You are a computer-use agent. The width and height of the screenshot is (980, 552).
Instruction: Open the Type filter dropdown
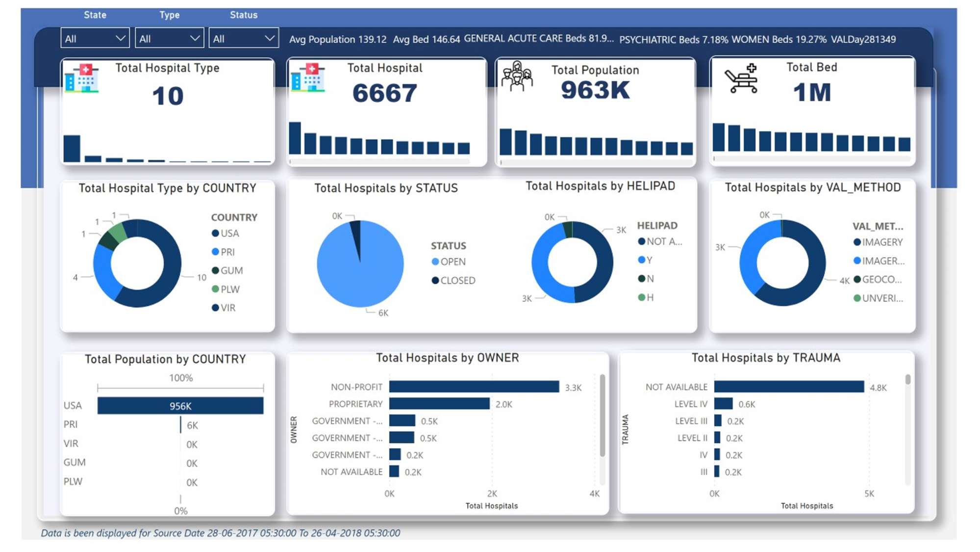(x=169, y=38)
